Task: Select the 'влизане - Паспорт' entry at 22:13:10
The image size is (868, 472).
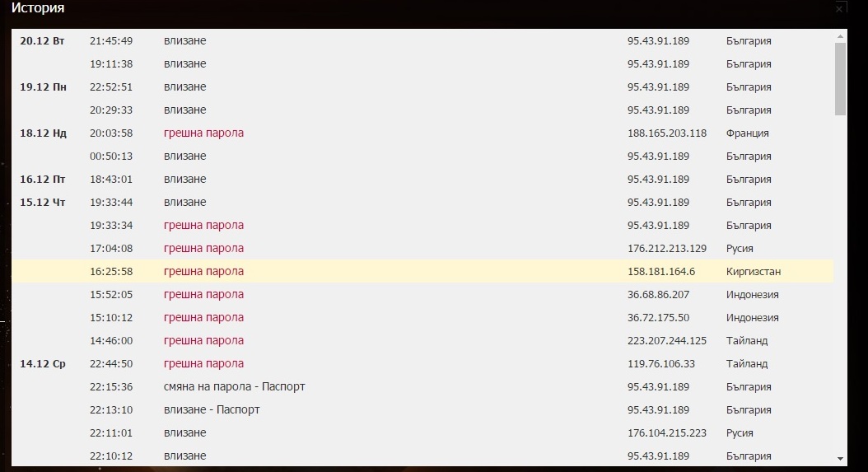Action: [x=212, y=410]
